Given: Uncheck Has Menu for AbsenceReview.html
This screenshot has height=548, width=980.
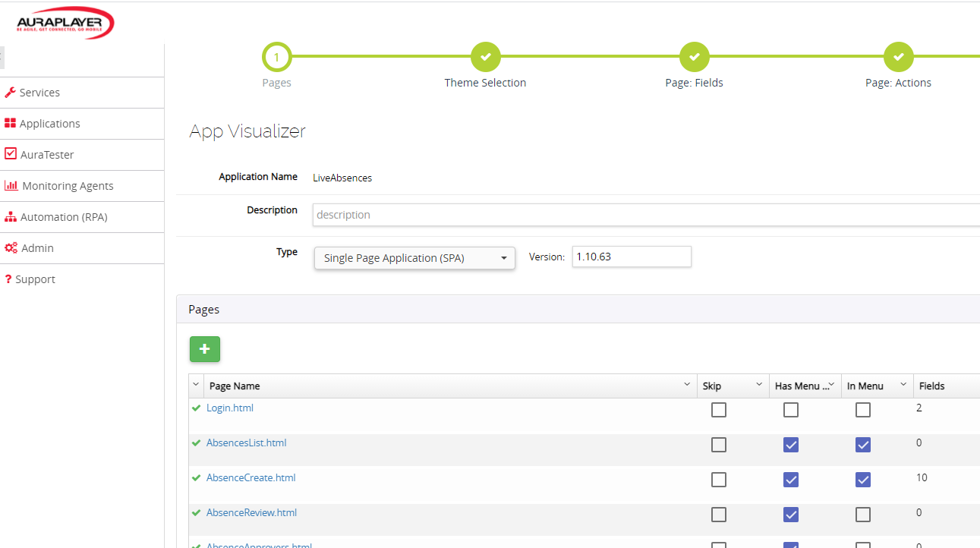Looking at the screenshot, I should pos(791,515).
